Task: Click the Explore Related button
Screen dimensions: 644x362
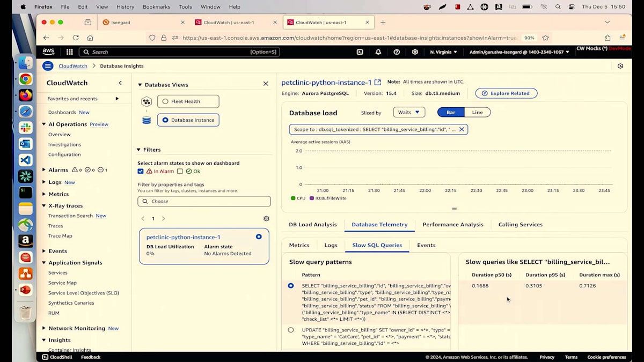Action: point(506,93)
